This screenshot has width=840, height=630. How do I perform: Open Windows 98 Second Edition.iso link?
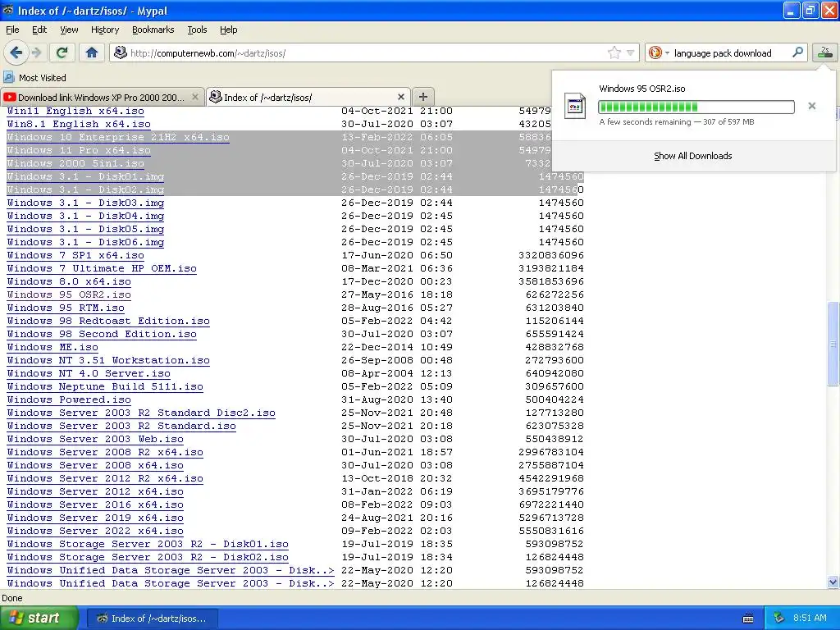tap(102, 335)
